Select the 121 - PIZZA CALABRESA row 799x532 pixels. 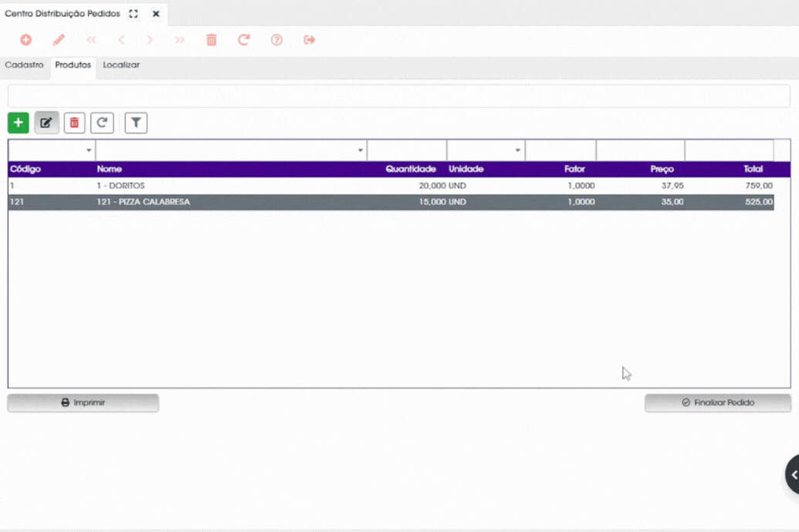391,202
